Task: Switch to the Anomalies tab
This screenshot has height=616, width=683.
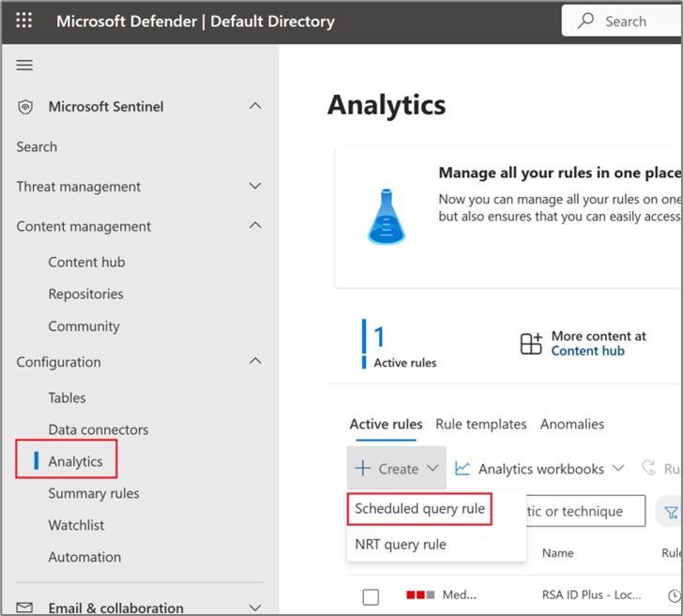Action: [x=571, y=424]
